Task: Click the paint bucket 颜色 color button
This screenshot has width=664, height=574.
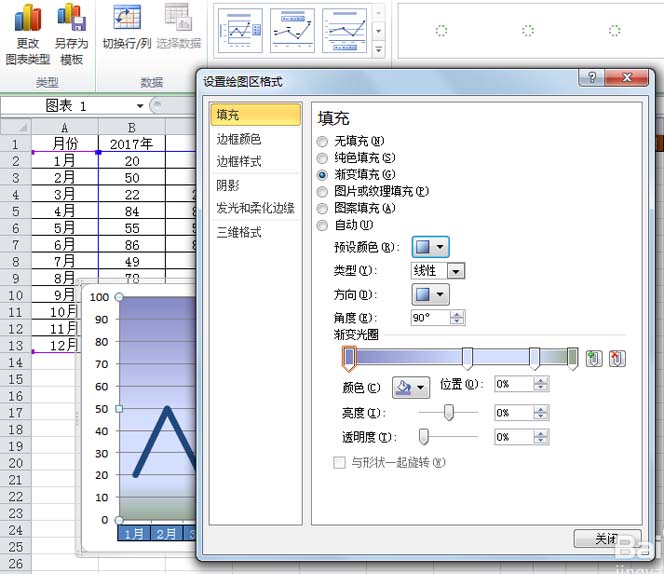Action: pyautogui.click(x=409, y=387)
